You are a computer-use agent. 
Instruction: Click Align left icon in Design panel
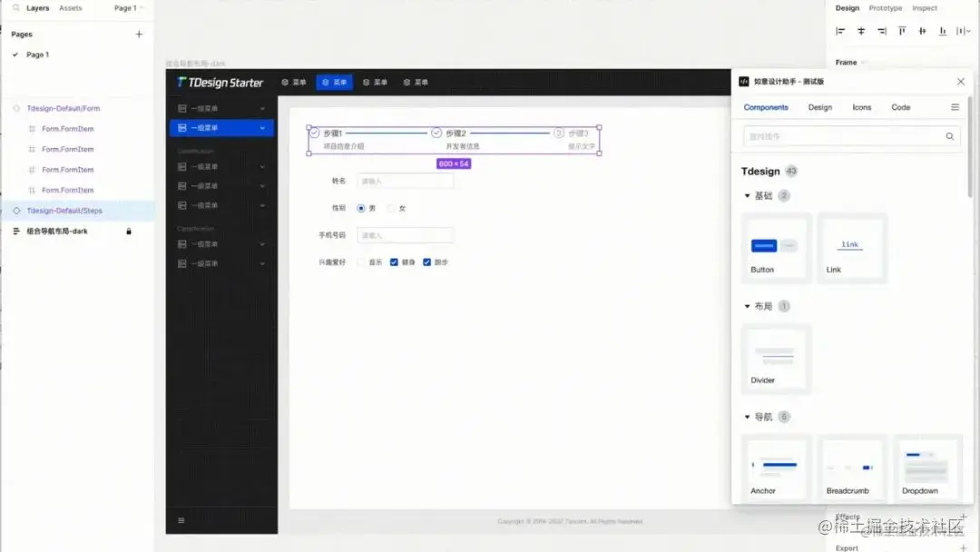tap(840, 31)
